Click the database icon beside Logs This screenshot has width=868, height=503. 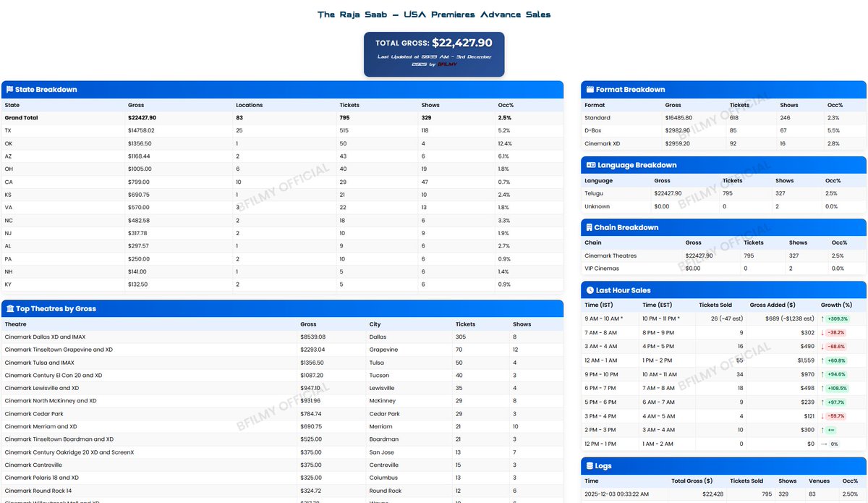[x=590, y=466]
